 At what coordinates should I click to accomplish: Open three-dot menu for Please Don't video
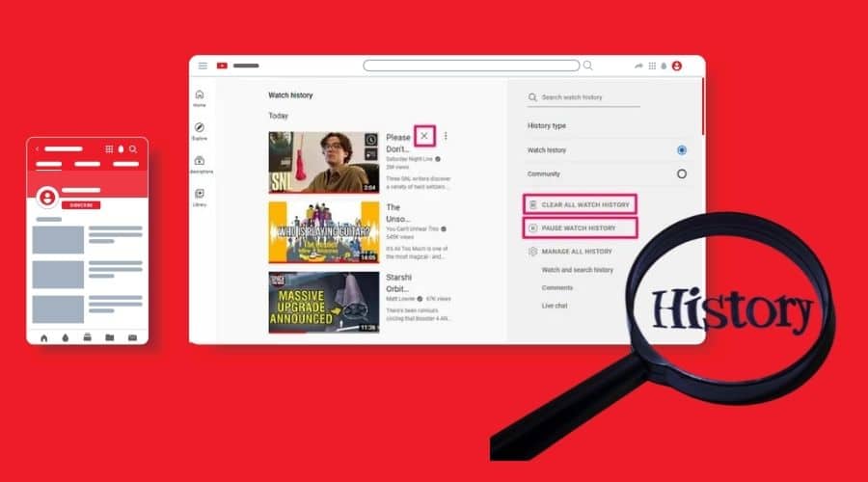point(446,136)
